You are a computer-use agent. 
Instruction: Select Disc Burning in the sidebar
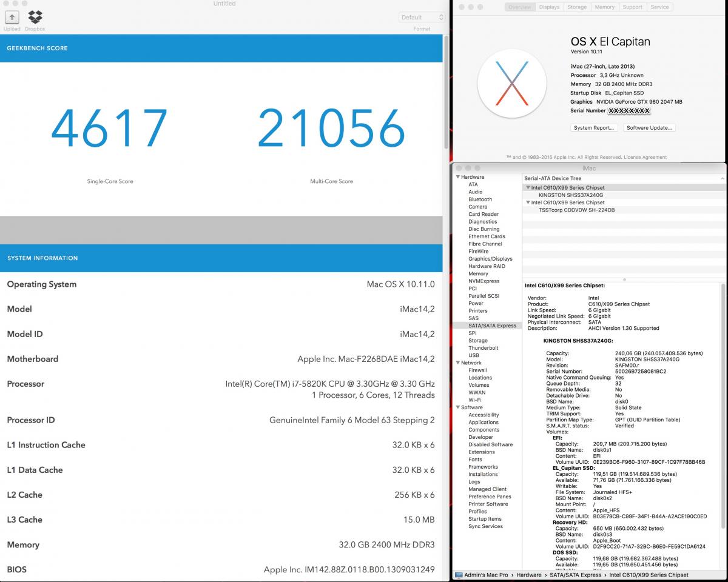pyautogui.click(x=484, y=229)
